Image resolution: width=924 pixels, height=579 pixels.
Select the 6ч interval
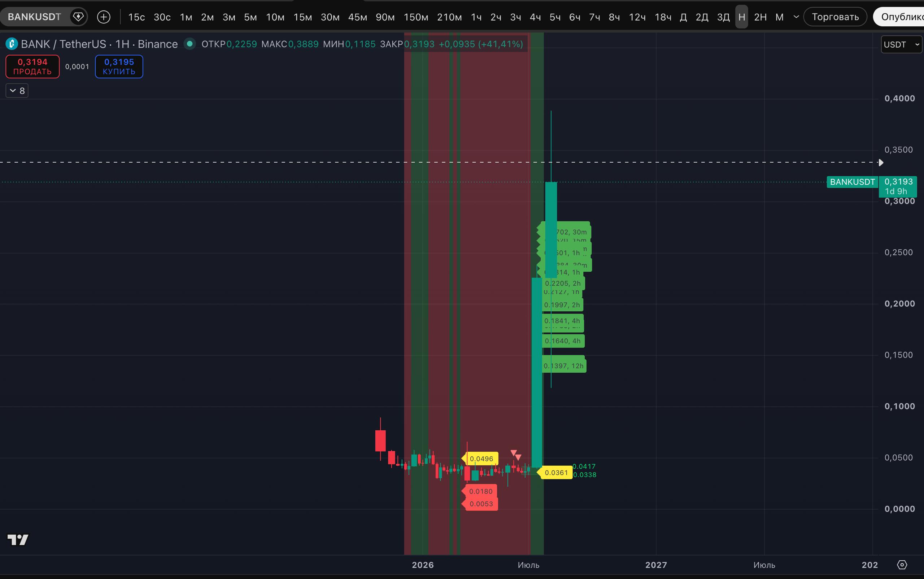pyautogui.click(x=575, y=17)
